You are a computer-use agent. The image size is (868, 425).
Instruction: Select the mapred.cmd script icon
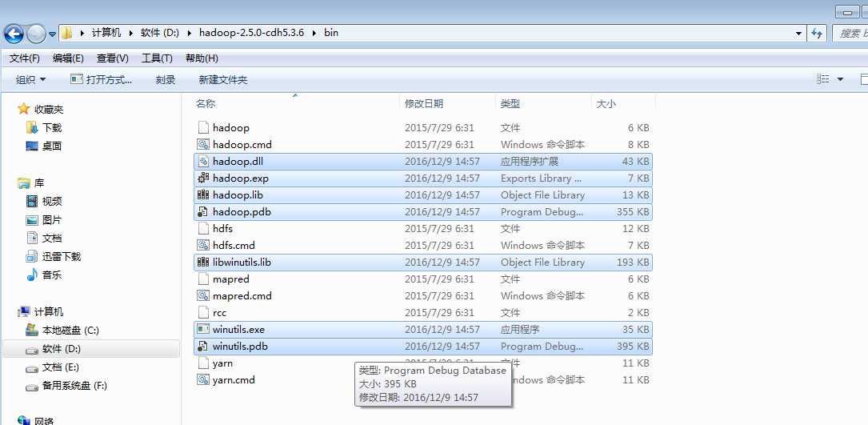tap(203, 296)
